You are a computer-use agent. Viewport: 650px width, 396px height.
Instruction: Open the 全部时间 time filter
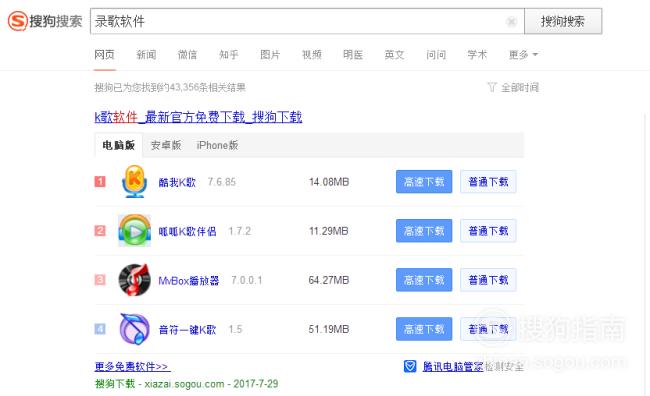click(520, 87)
